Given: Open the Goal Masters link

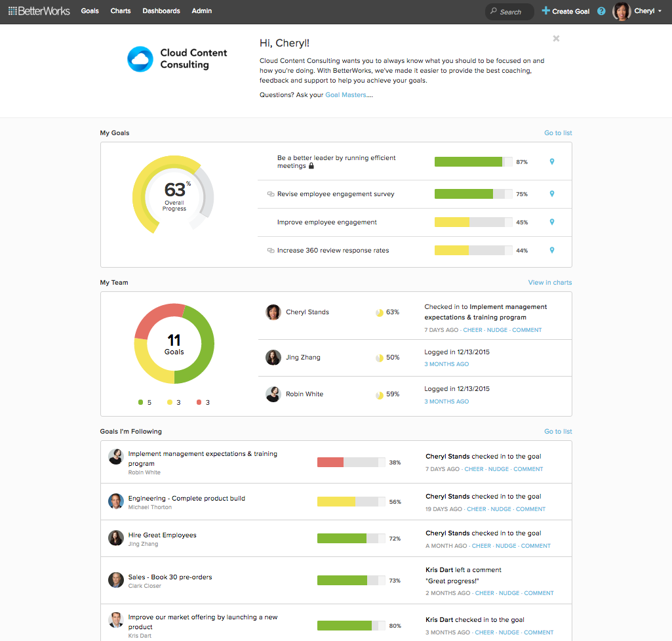Looking at the screenshot, I should 346,94.
